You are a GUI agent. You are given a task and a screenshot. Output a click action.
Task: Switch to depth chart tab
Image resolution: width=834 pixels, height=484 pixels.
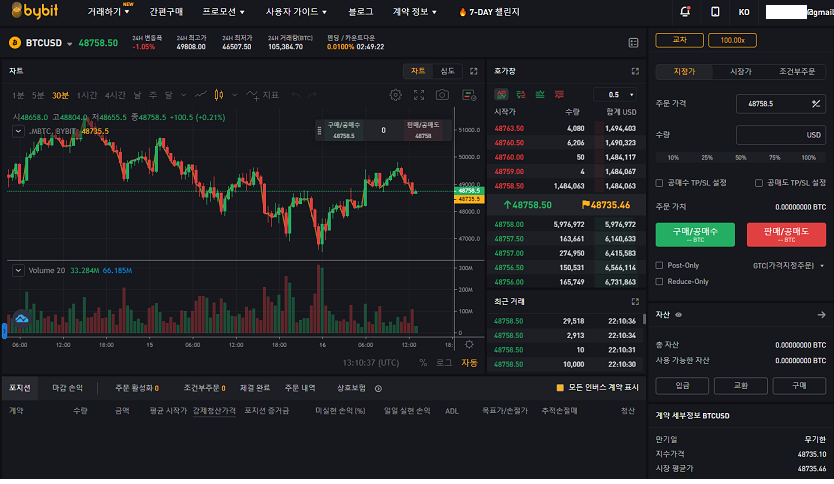[x=447, y=71]
